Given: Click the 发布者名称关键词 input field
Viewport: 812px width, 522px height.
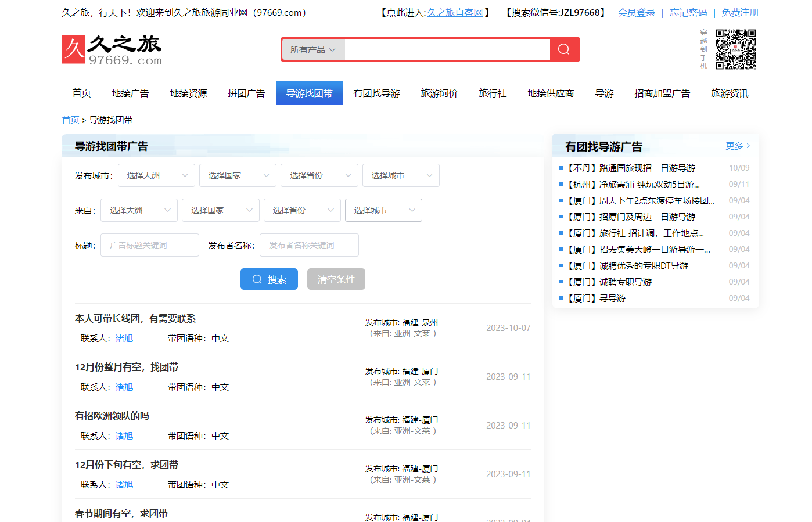Looking at the screenshot, I should point(309,245).
